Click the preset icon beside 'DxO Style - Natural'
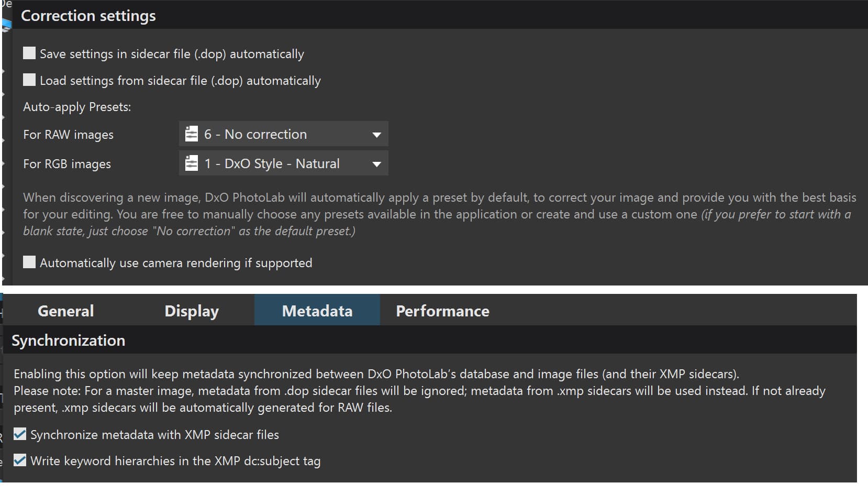The image size is (868, 494). pos(192,163)
